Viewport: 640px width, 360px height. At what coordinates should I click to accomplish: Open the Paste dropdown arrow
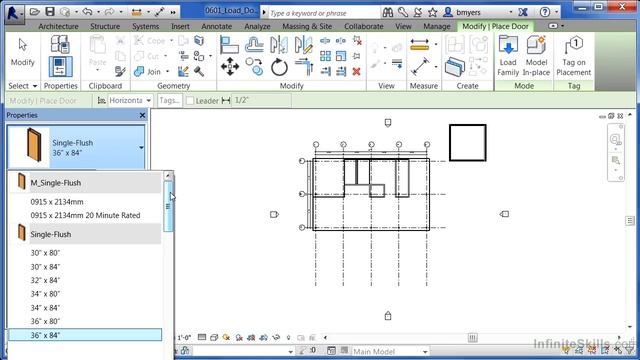[98, 70]
